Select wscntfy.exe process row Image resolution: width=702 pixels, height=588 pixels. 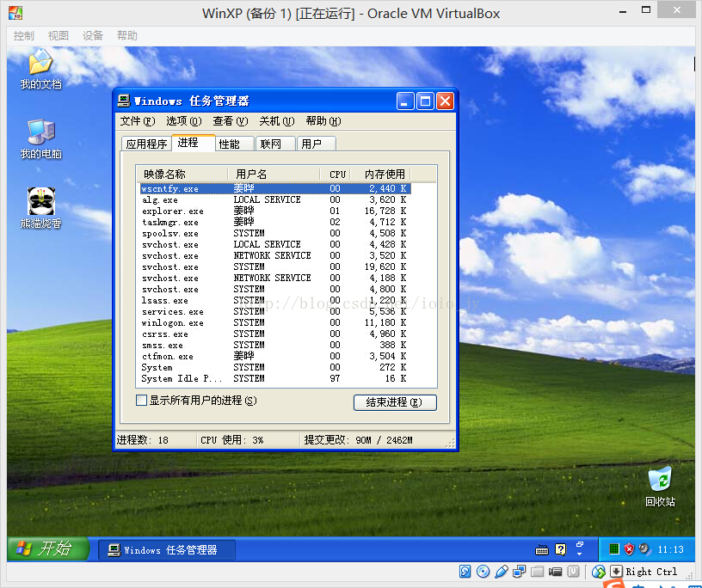coord(274,188)
